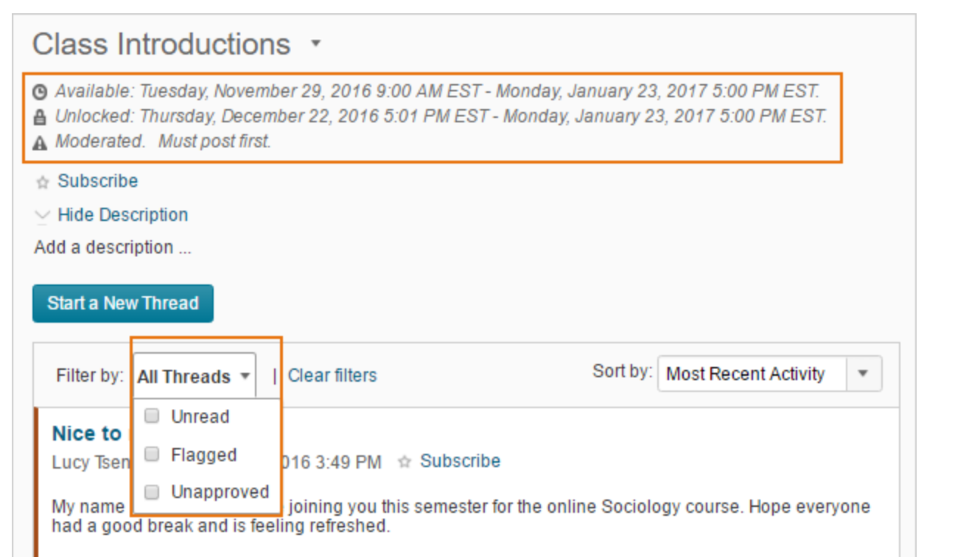Click the clock icon beside Available dates

coord(41,92)
